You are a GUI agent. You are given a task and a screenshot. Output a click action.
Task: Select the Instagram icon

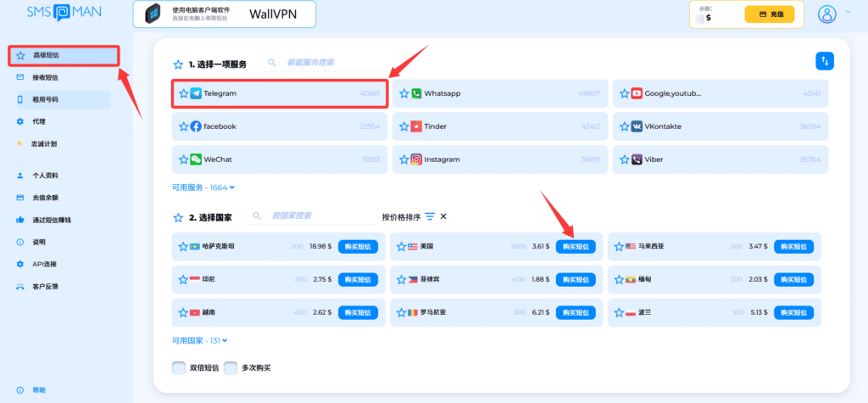(416, 160)
